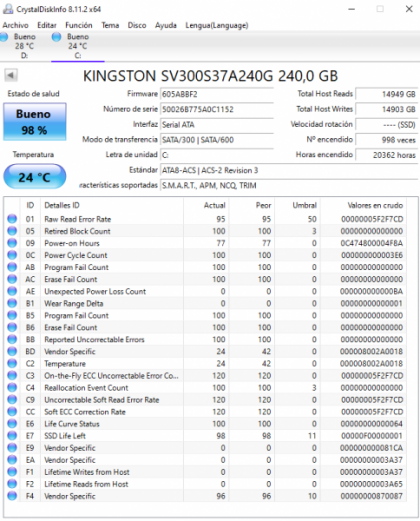
Task: Click the Número de serie field
Action: click(x=217, y=109)
